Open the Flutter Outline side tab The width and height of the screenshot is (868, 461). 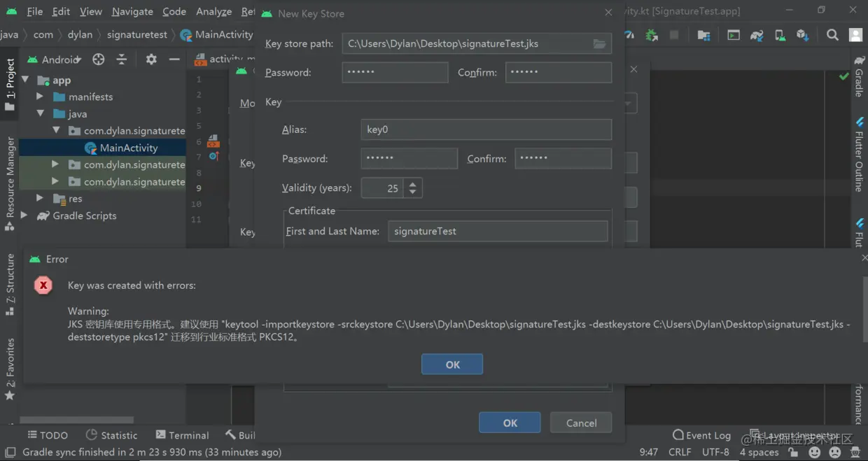tap(859, 153)
